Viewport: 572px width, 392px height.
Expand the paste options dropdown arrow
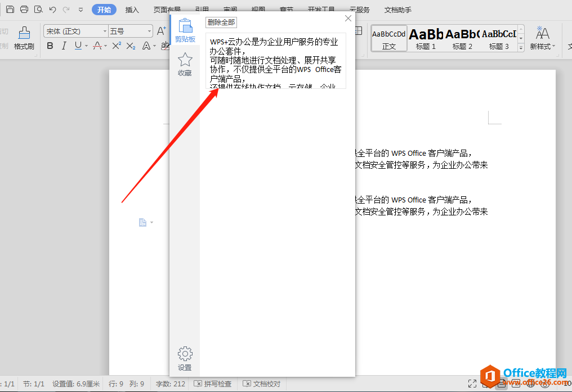(x=152, y=222)
